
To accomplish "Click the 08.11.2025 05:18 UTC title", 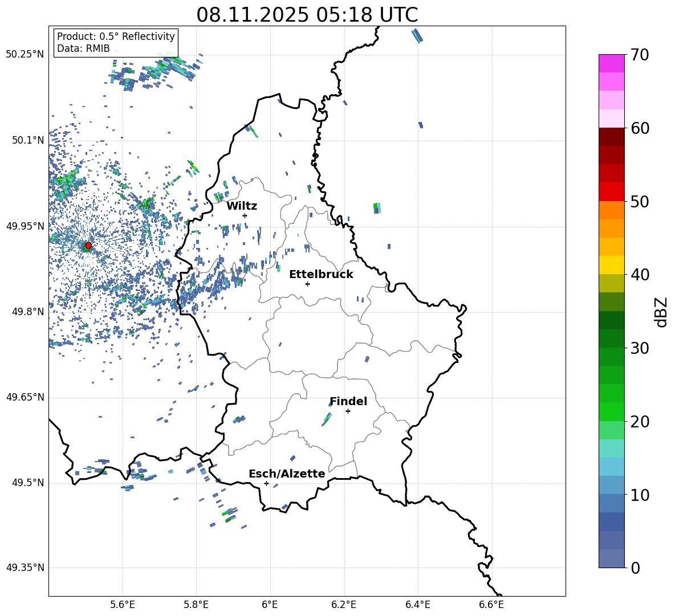I will pyautogui.click(x=307, y=15).
